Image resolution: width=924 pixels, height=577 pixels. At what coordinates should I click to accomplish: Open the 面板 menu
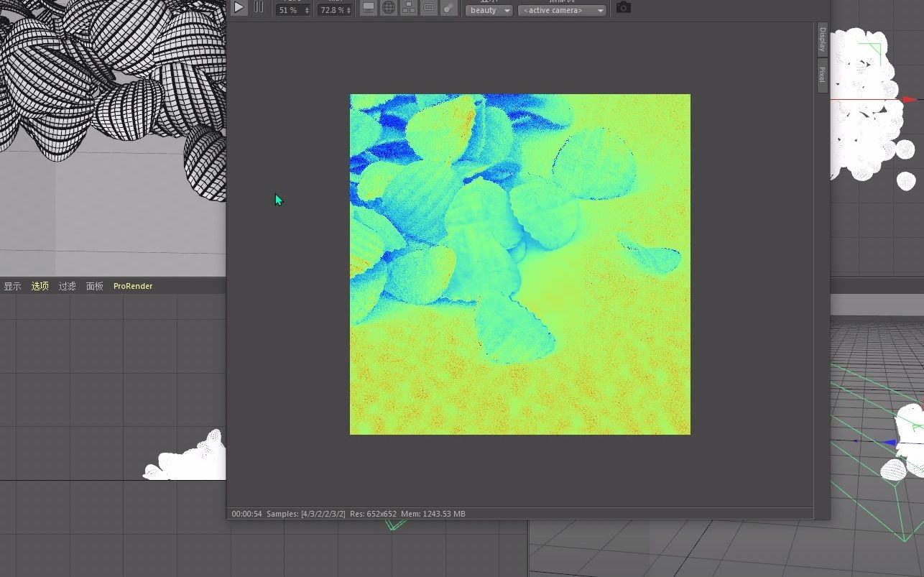(94, 285)
